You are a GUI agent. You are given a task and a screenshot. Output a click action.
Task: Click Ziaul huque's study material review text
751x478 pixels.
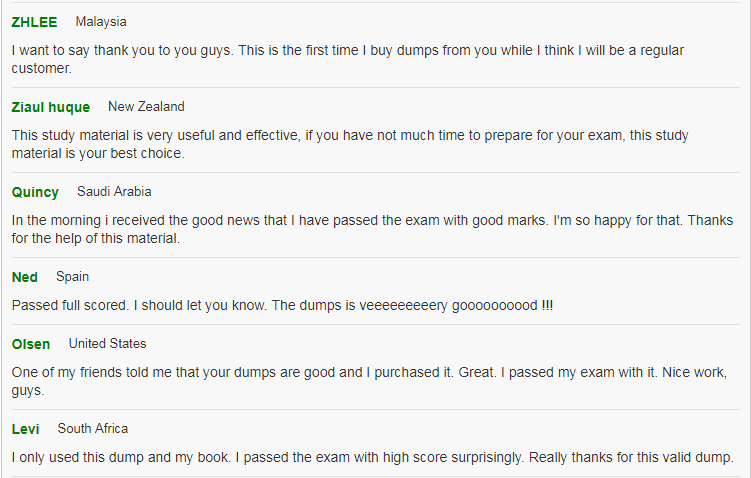[350, 144]
